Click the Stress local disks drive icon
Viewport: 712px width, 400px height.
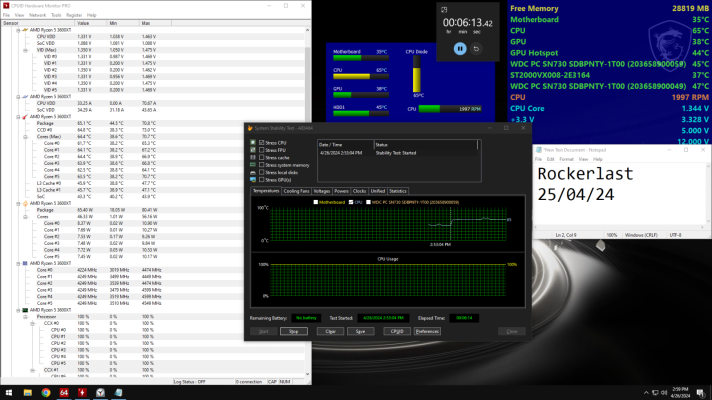(253, 173)
